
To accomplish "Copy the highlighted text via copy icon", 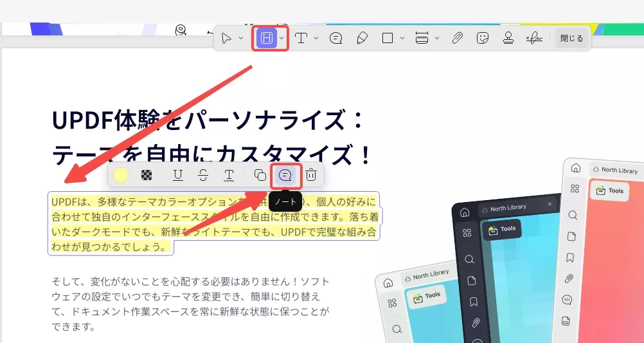I will click(x=260, y=175).
